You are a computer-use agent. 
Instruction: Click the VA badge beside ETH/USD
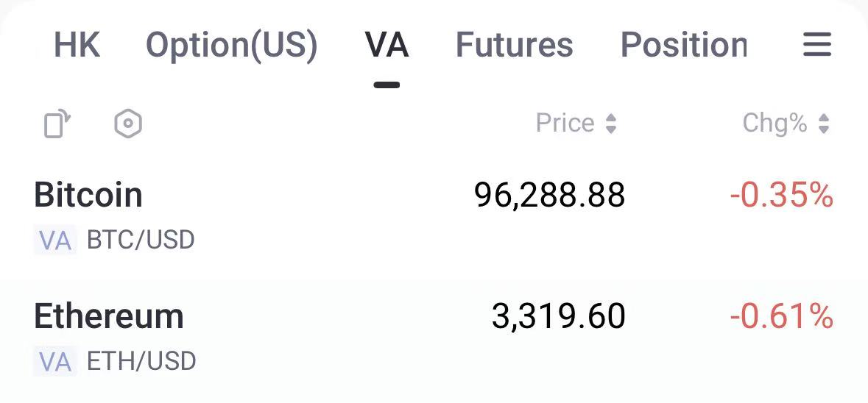55,362
